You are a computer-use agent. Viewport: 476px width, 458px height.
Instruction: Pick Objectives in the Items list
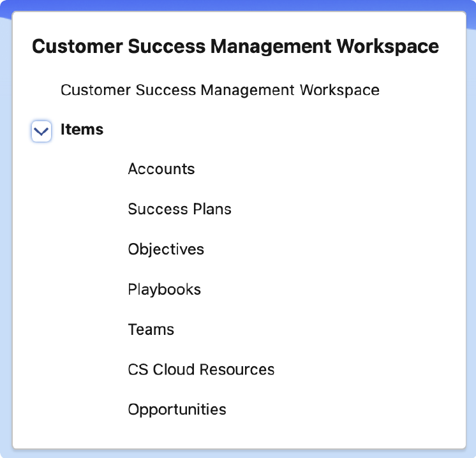click(166, 249)
